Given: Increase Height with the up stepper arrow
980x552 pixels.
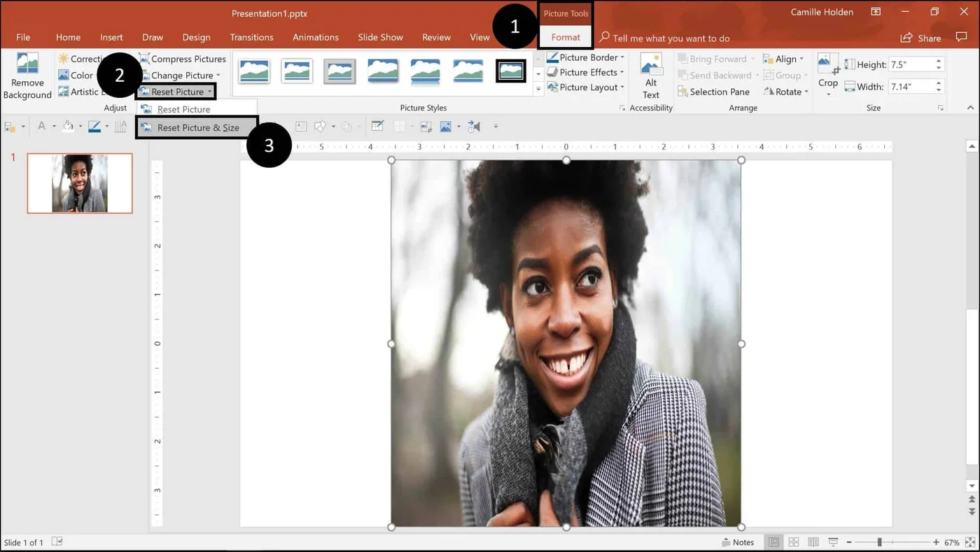Looking at the screenshot, I should 939,61.
